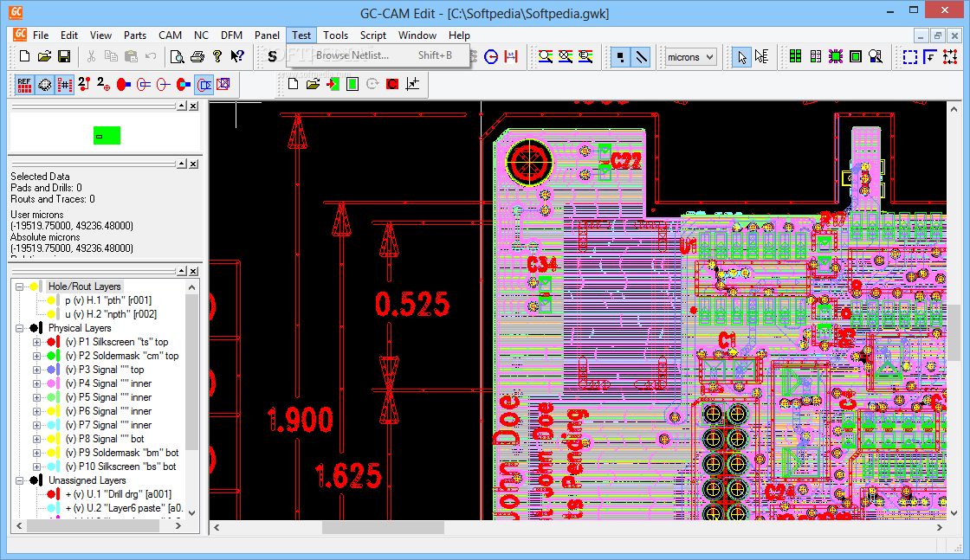Activate context help arrow-question icon
Image resolution: width=970 pixels, height=560 pixels.
coord(237,57)
